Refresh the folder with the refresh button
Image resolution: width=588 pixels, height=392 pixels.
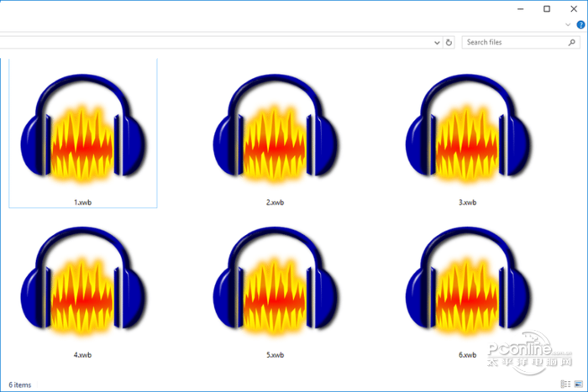click(449, 42)
